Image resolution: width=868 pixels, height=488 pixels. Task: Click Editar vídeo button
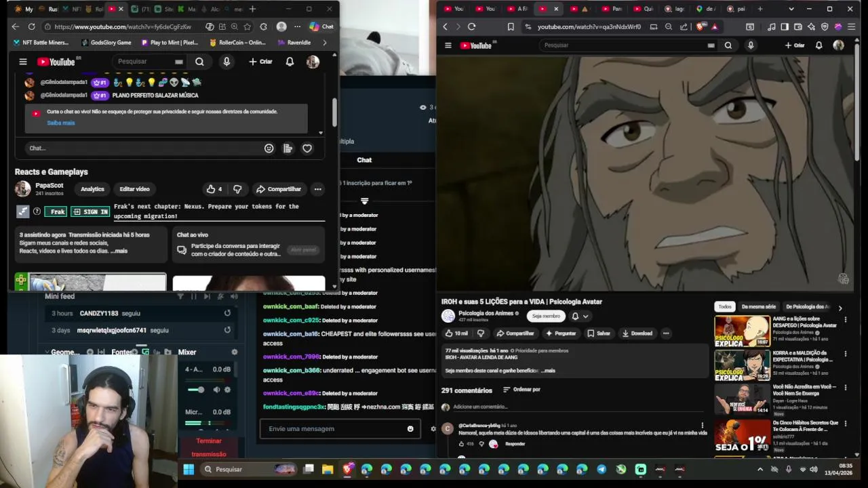coord(134,189)
